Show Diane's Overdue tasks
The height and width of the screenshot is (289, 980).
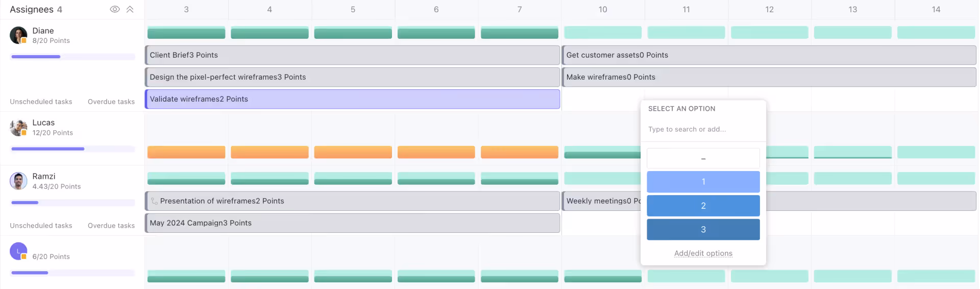click(x=111, y=102)
